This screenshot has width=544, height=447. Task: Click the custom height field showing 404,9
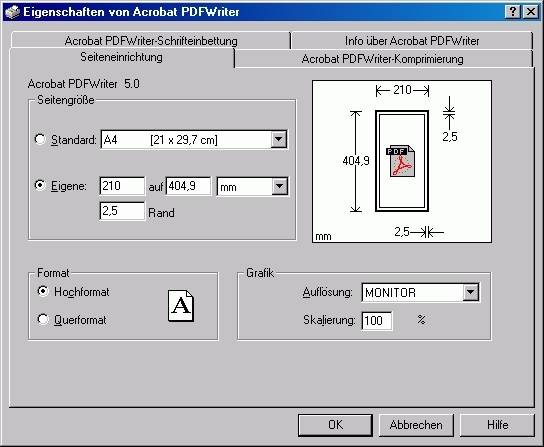(x=188, y=186)
